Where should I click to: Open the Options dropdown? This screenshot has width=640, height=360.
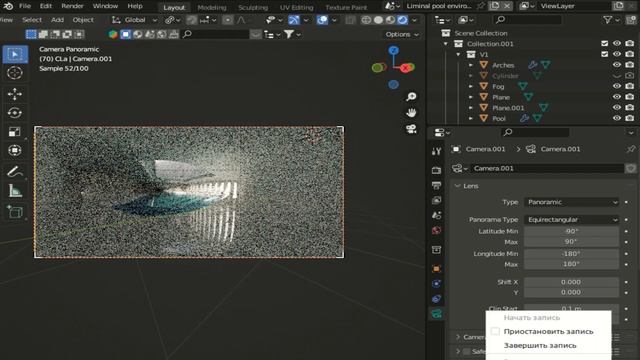[402, 34]
